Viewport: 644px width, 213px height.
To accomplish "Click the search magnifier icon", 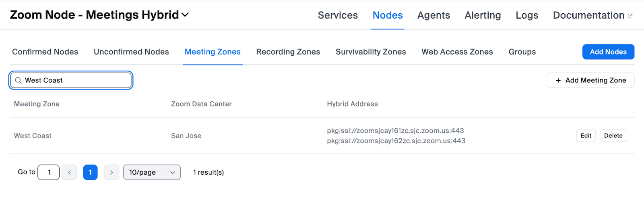I will (18, 80).
